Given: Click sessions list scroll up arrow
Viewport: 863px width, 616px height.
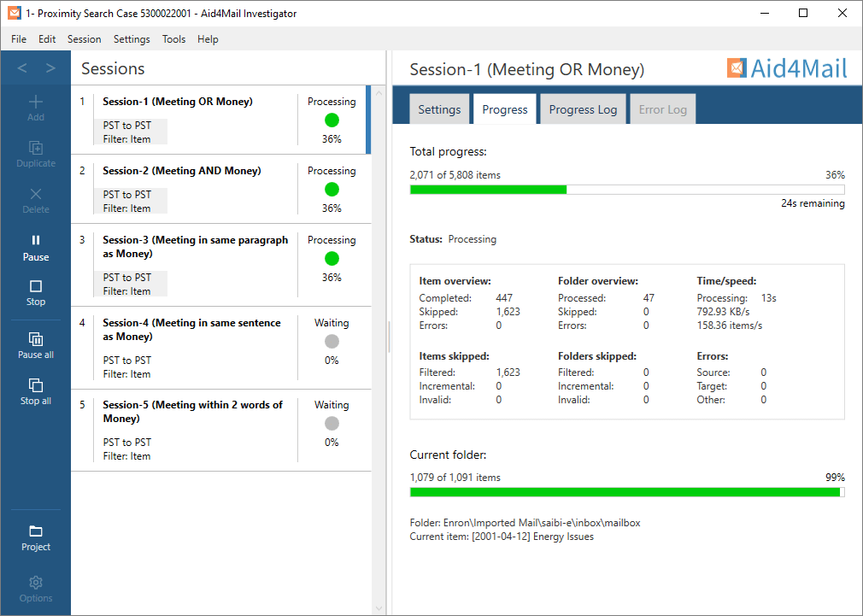Looking at the screenshot, I should coord(379,93).
